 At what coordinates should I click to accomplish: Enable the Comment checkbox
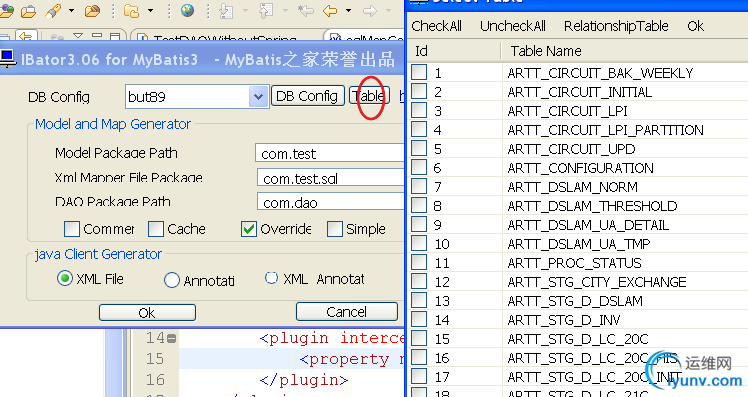[x=72, y=229]
